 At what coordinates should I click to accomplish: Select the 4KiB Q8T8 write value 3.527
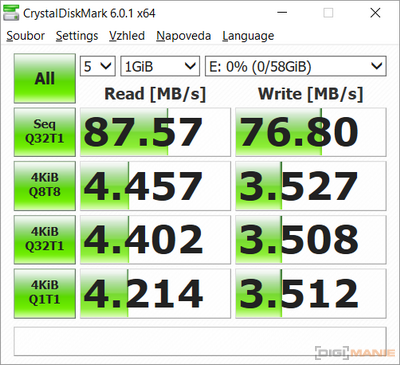[x=311, y=186]
